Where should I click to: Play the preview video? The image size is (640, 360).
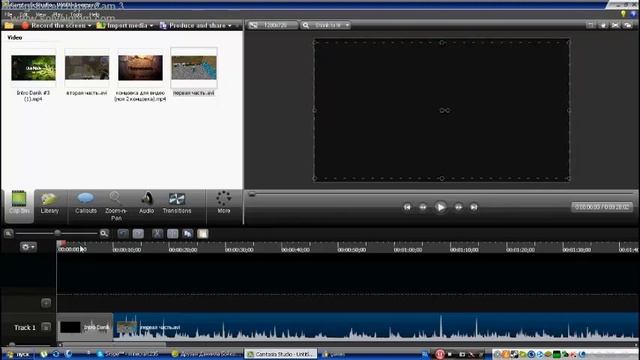click(440, 207)
